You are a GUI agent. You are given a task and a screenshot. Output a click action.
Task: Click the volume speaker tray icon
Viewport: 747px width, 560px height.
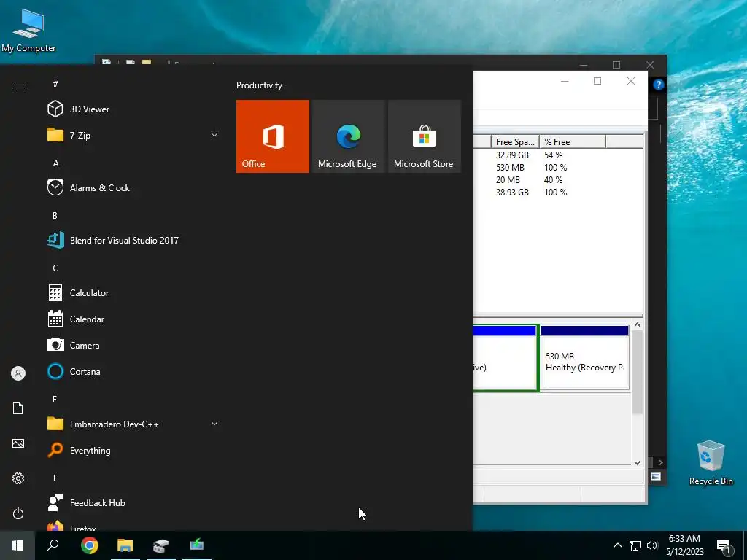point(652,545)
